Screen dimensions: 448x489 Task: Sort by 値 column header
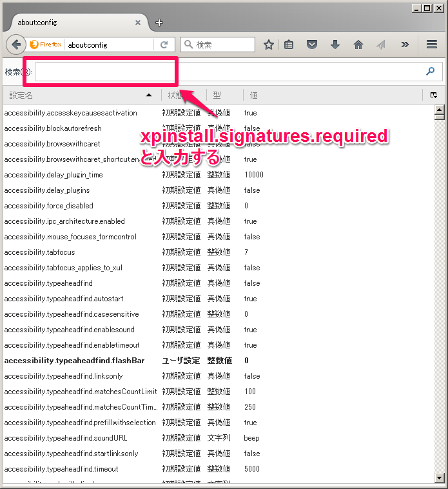(x=333, y=95)
